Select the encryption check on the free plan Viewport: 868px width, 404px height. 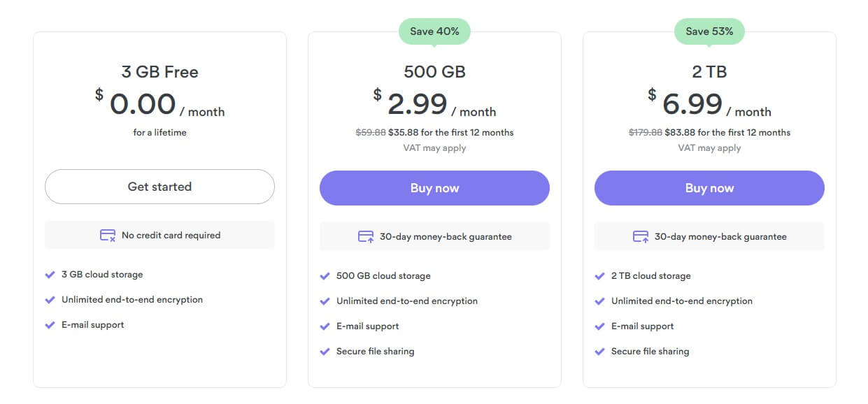pyautogui.click(x=51, y=299)
